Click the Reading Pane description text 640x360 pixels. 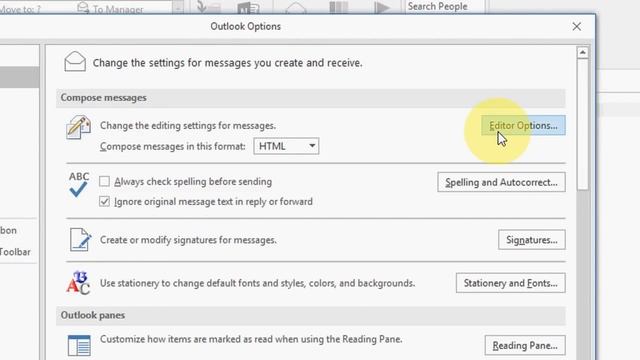pos(251,339)
